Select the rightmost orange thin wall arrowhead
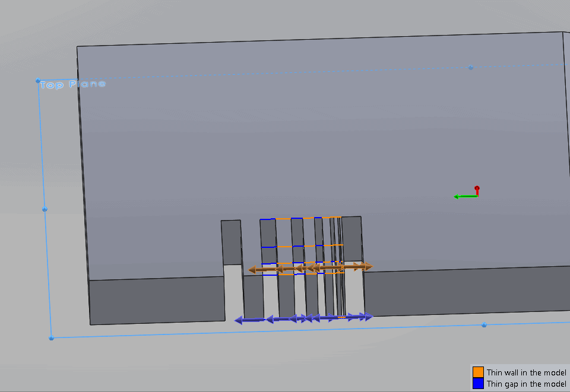This screenshot has width=570, height=392. coord(368,266)
